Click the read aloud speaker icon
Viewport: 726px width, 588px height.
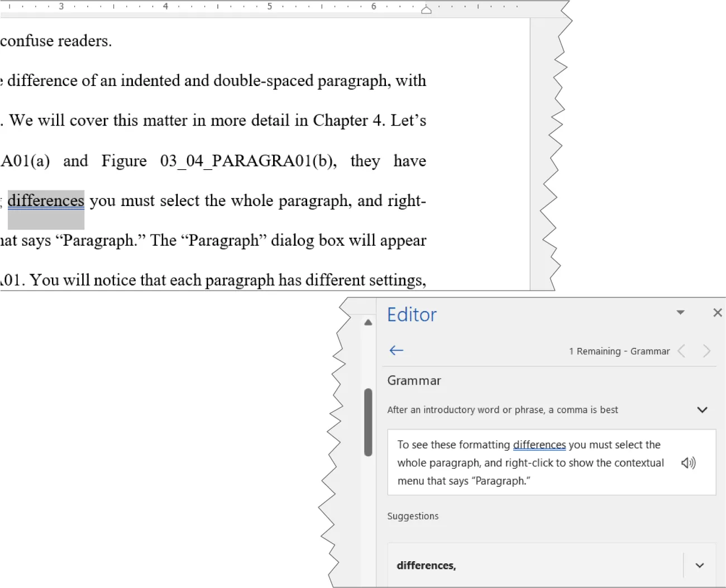pos(689,462)
